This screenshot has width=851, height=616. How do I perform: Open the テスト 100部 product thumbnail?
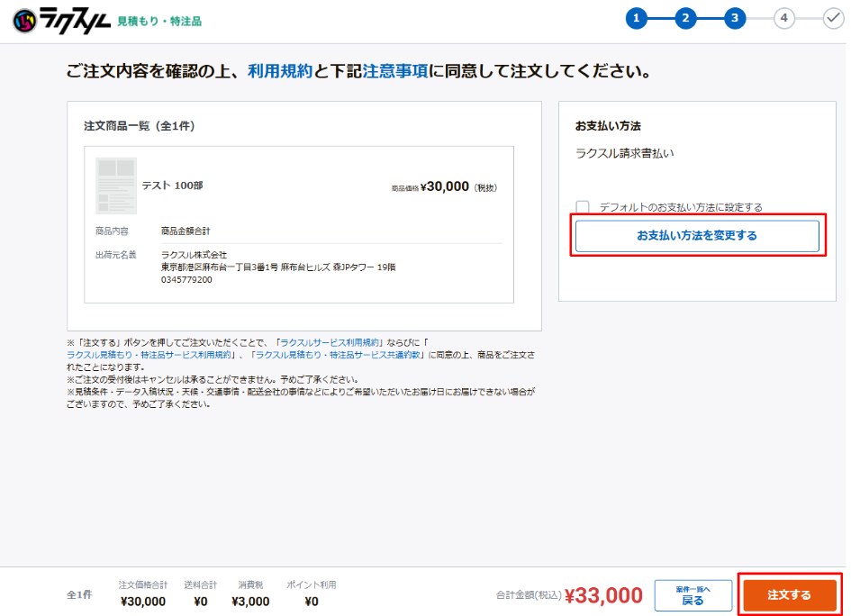coord(115,186)
